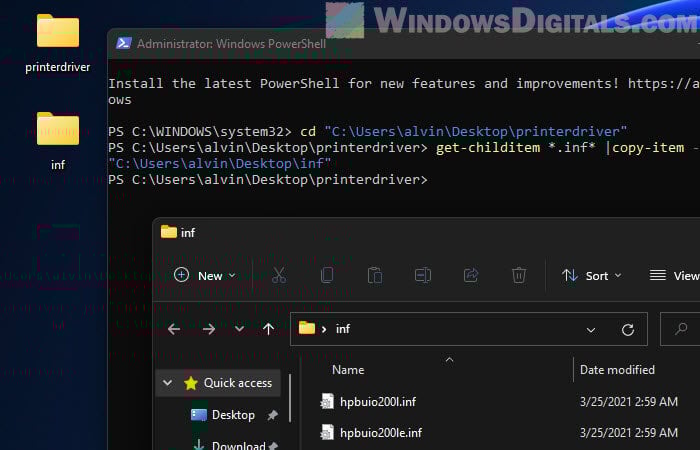Sort by the Name column header
Viewport: 700px width, 450px height.
click(x=348, y=370)
